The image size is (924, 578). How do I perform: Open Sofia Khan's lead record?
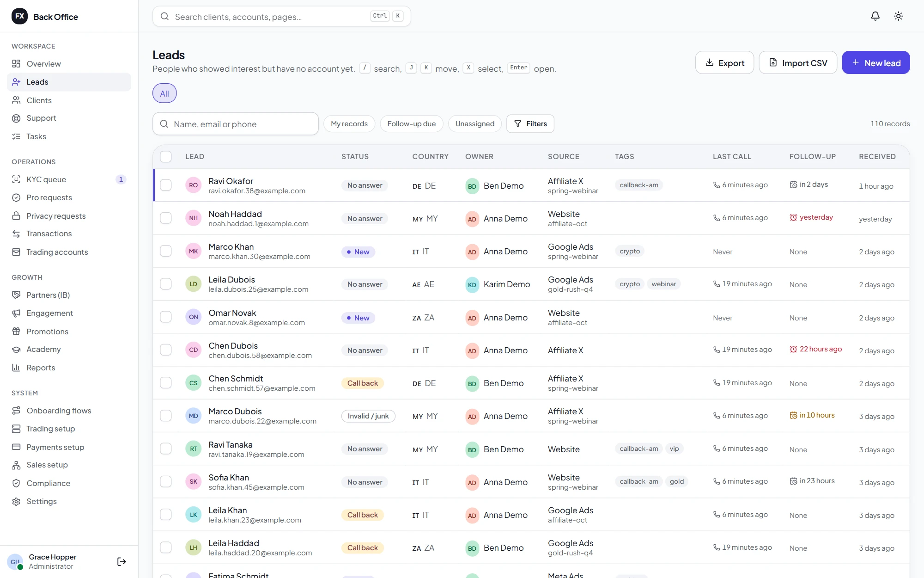pyautogui.click(x=229, y=478)
